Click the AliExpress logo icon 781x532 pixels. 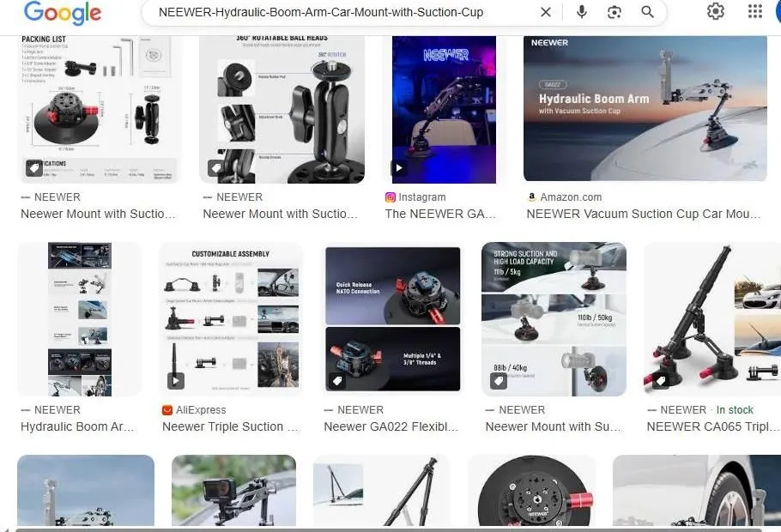pos(167,410)
